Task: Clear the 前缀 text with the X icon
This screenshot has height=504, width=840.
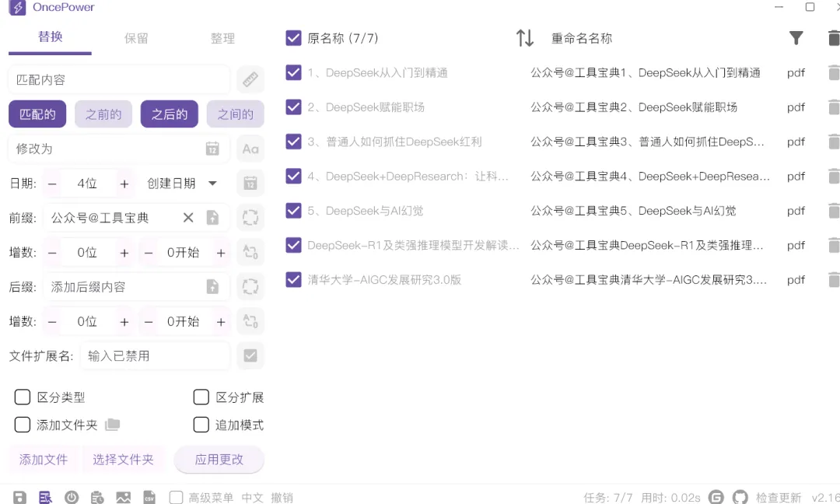Action: click(188, 218)
